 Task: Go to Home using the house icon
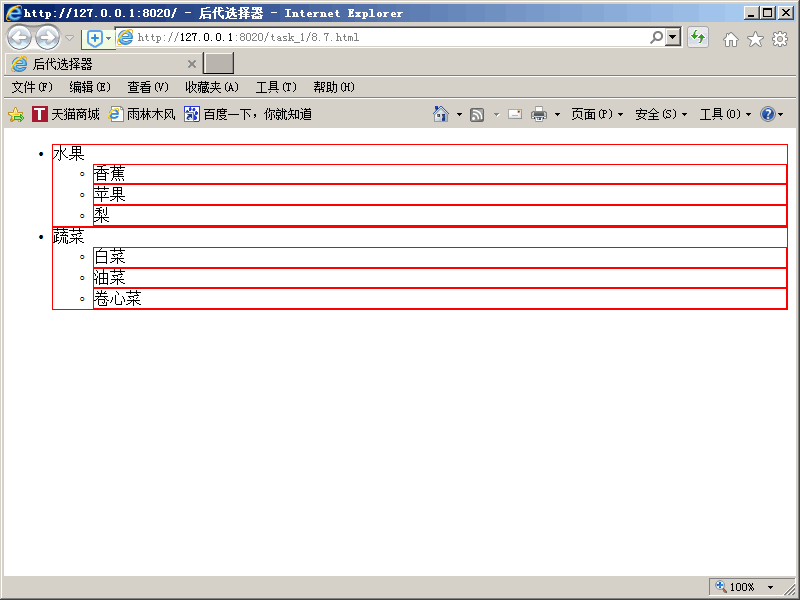tap(731, 39)
